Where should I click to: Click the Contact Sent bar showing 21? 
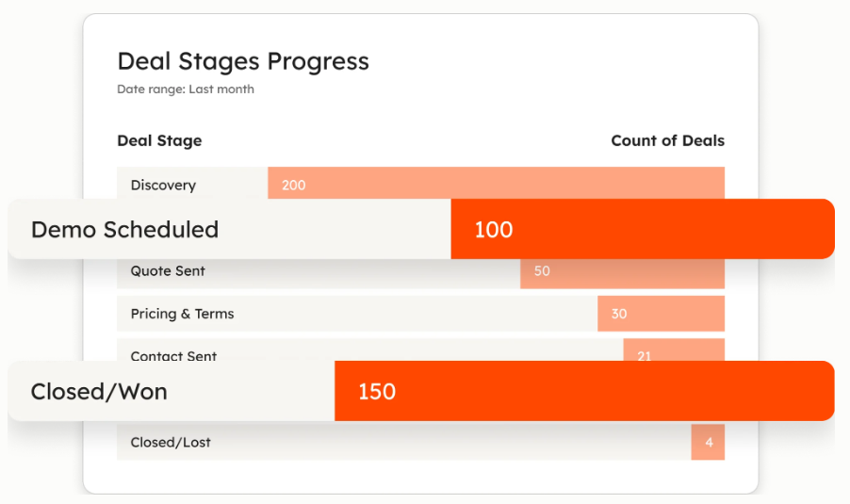pyautogui.click(x=674, y=352)
